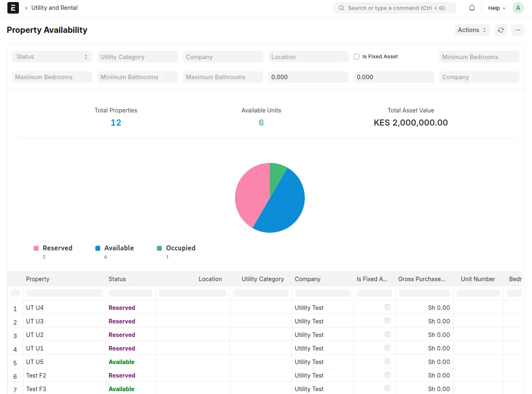Open the notifications bell
Viewport: 532px width, 394px height.
click(472, 8)
